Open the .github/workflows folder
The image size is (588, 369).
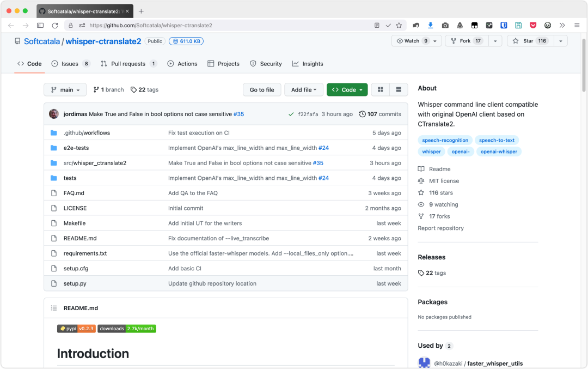[x=87, y=133]
